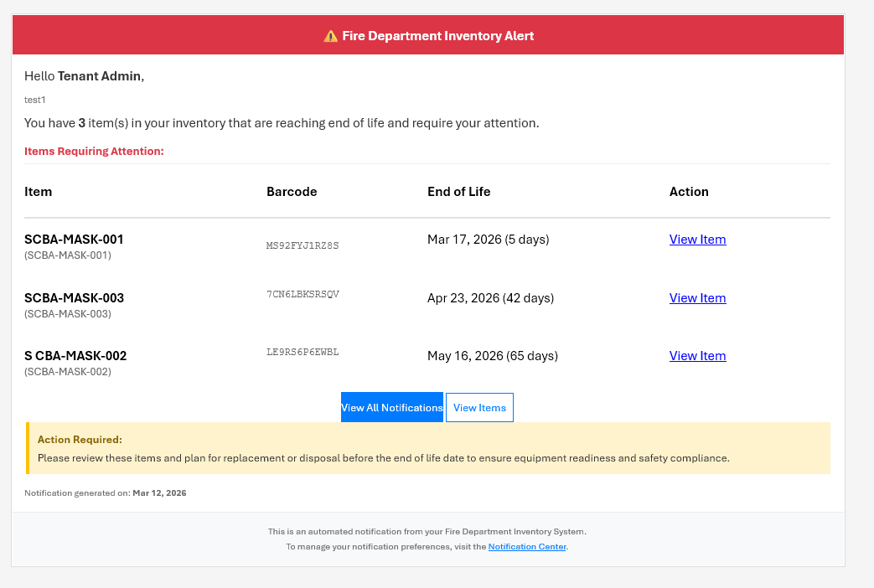
Task: Click the End of Life column header
Action: tap(458, 191)
